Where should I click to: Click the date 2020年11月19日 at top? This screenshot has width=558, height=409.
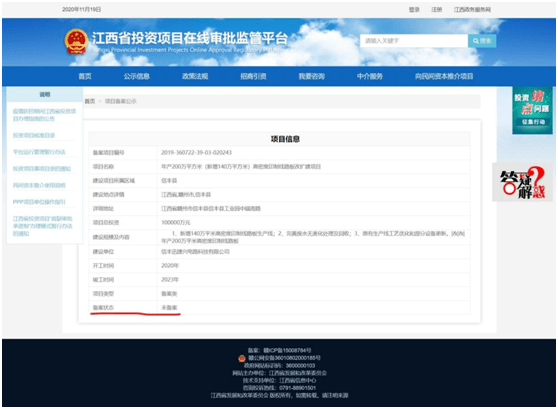click(x=81, y=10)
